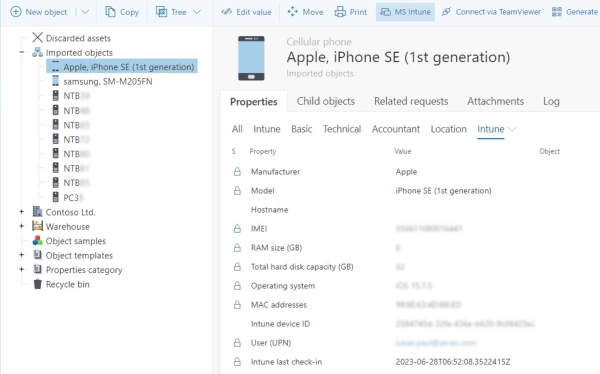Expand the Properties category node
600x374 pixels.
[21, 269]
